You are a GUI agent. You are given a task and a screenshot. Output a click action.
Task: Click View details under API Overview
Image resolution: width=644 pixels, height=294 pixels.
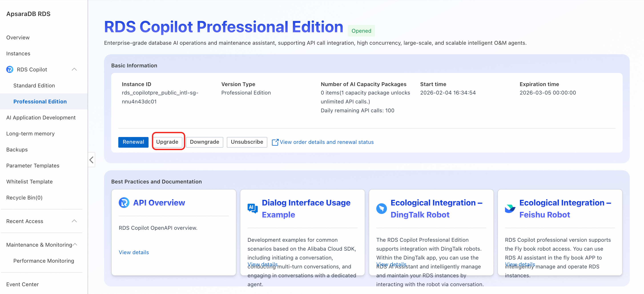134,252
